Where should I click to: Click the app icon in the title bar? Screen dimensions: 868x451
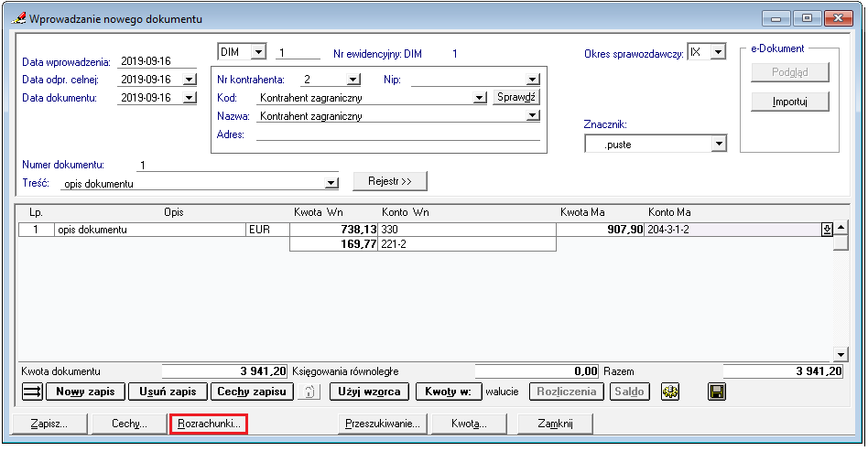coord(18,19)
